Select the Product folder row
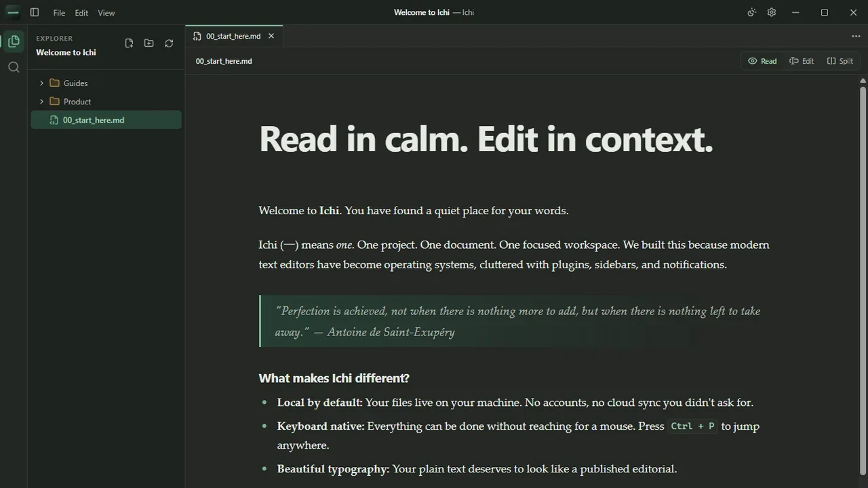 (x=106, y=102)
